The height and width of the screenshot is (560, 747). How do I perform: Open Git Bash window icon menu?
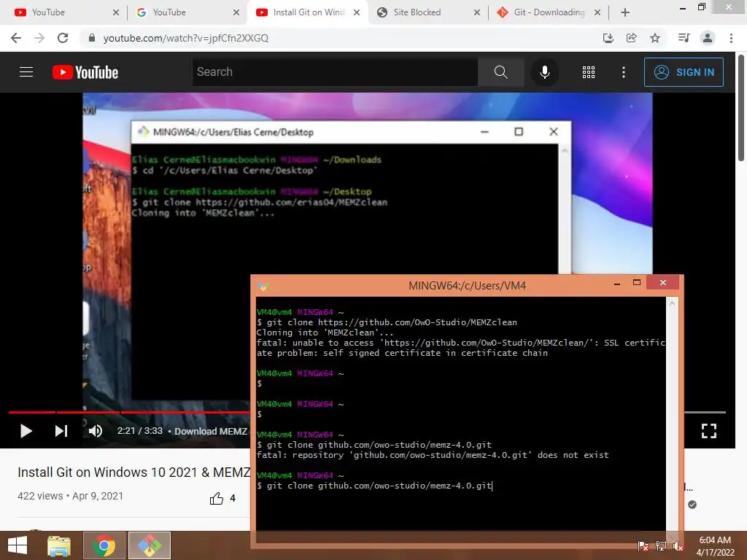pos(263,286)
